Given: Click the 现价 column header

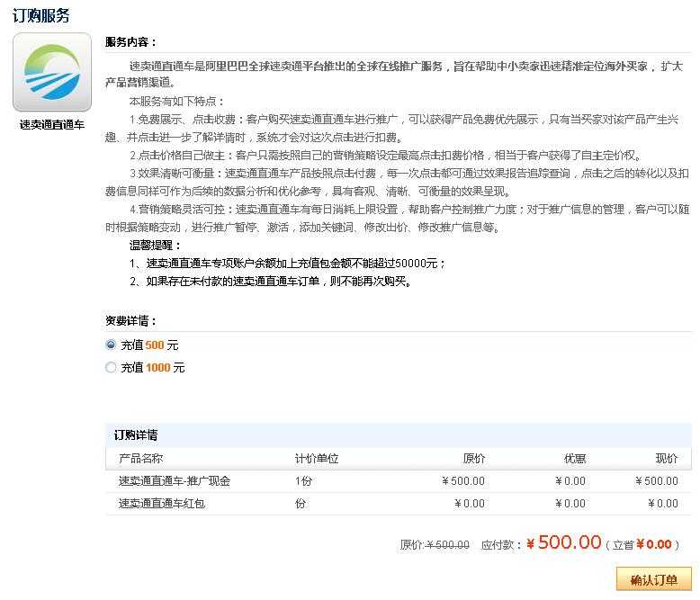Looking at the screenshot, I should click(x=667, y=458).
